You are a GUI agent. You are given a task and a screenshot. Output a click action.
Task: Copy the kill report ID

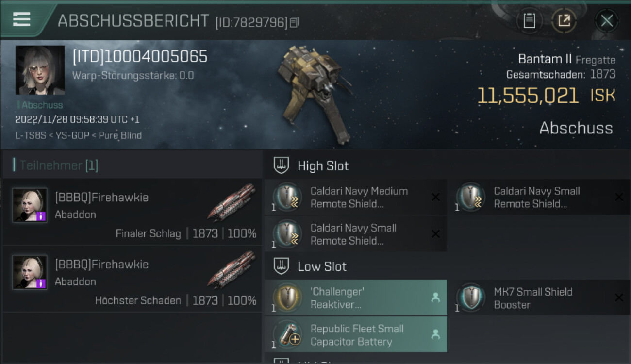pos(295,22)
